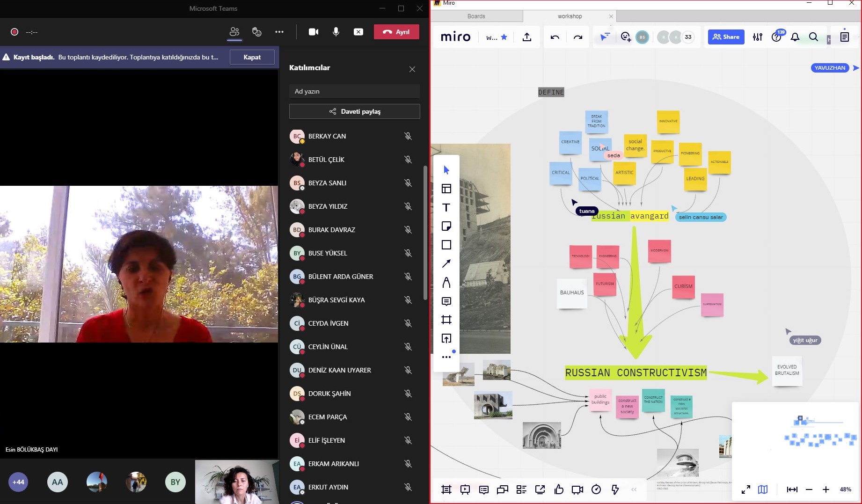Image resolution: width=862 pixels, height=504 pixels.
Task: Click the share screen icon in Teams
Action: (358, 32)
